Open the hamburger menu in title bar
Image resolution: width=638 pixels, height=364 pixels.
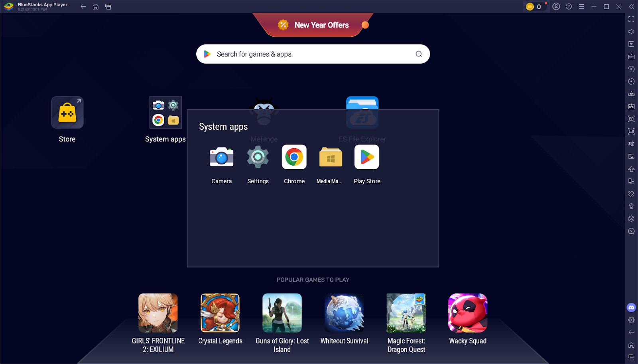pos(581,6)
